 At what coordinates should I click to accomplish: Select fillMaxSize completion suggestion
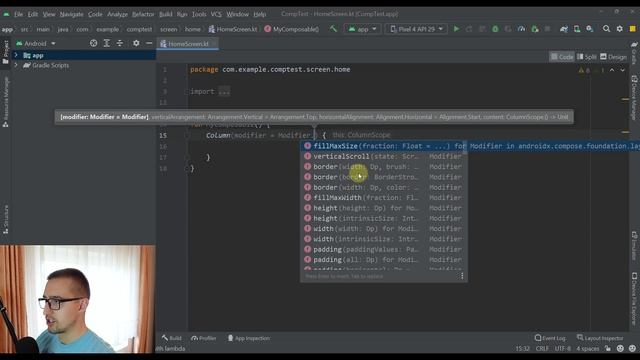(384, 146)
